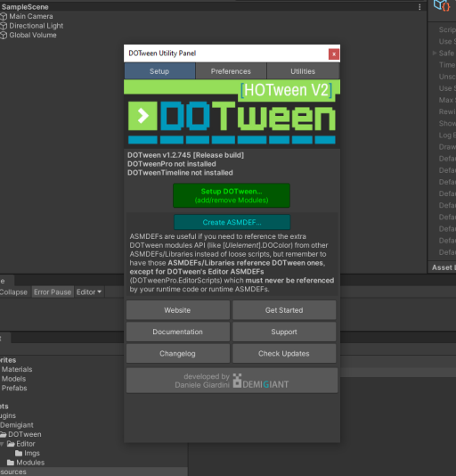456x476 pixels.
Task: Select the Editor folder in Project
Action: point(26,444)
